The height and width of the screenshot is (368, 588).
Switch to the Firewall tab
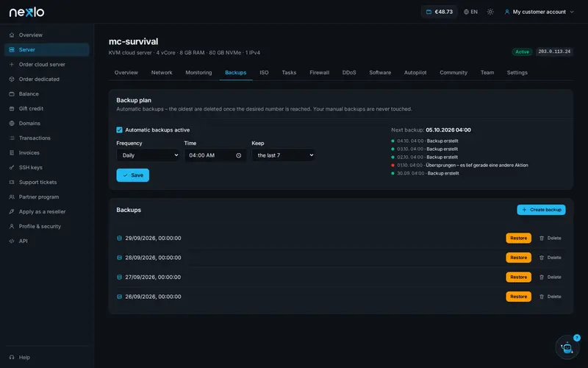click(x=319, y=72)
